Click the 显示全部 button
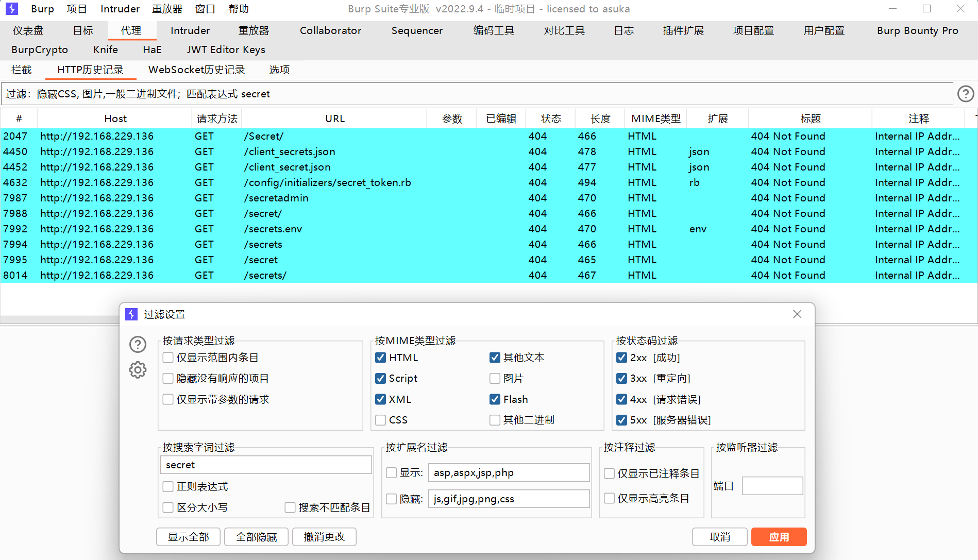Viewport: 978px width, 560px height. [189, 537]
